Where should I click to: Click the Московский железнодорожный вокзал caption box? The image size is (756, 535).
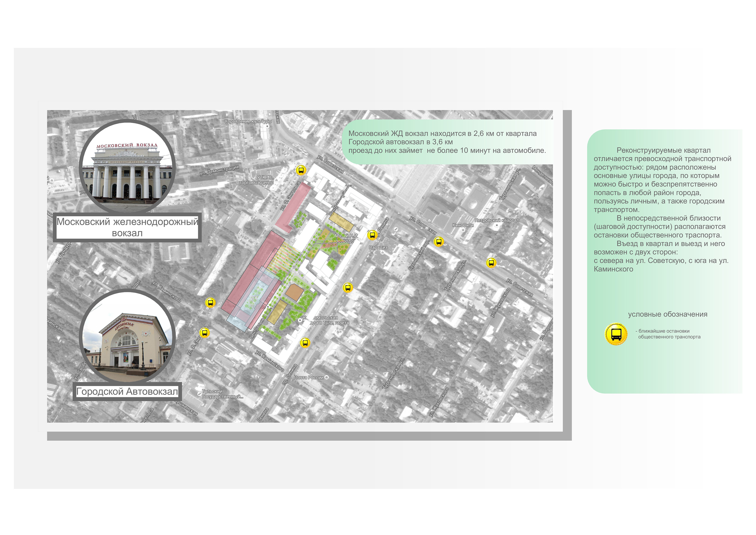click(127, 227)
